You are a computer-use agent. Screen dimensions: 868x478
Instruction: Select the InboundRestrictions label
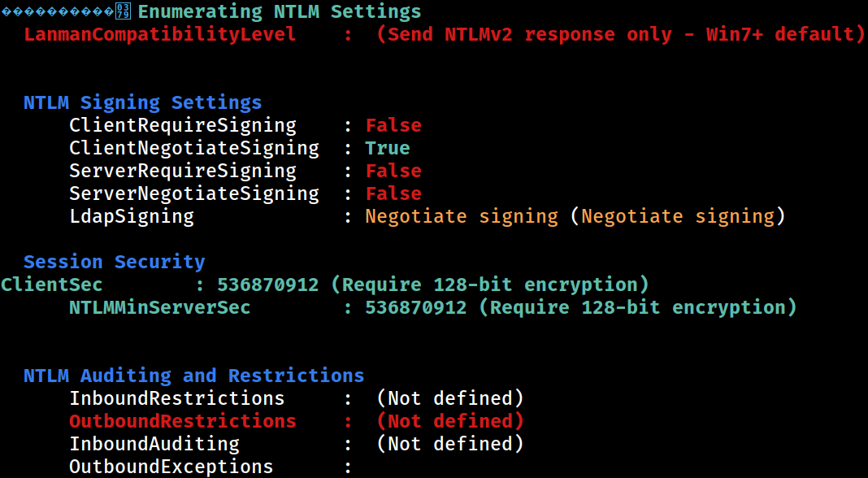177,398
